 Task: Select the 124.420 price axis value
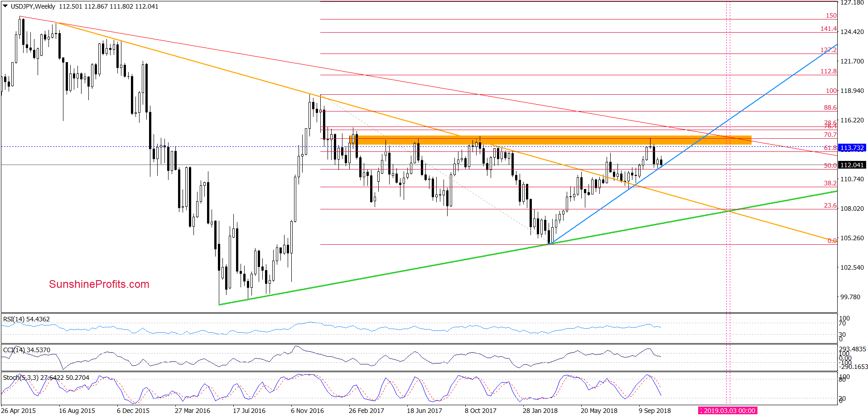tap(852, 32)
